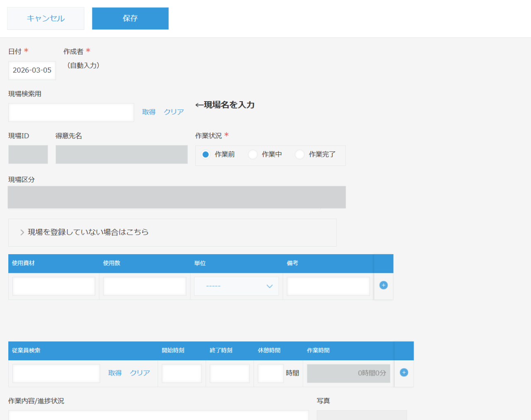Click クリア link in 従業員検索 row
The height and width of the screenshot is (420, 531).
click(140, 373)
